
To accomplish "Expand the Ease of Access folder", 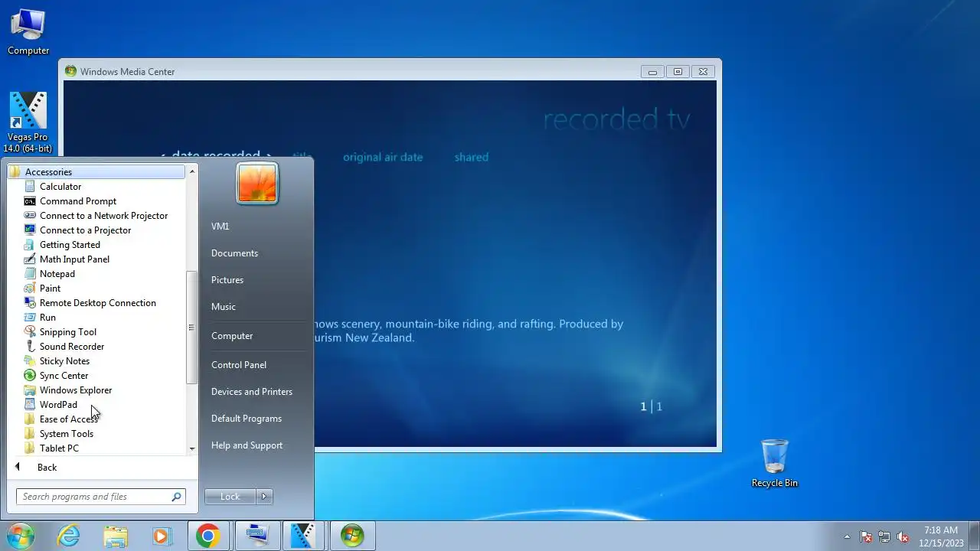I will pos(68,419).
